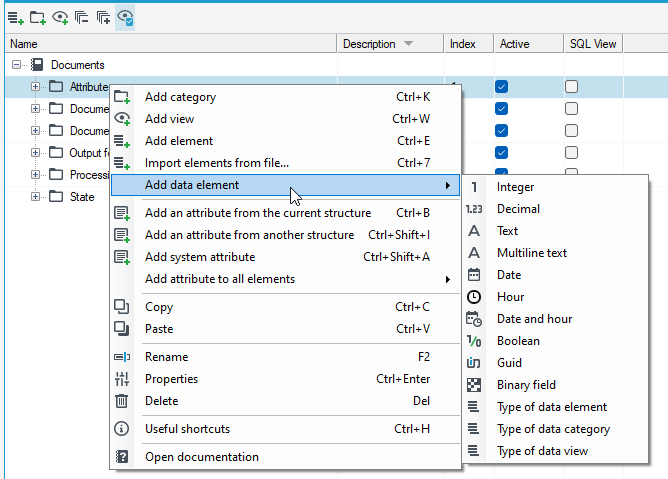Click the Active column header
668x479 pixels.
(x=529, y=44)
